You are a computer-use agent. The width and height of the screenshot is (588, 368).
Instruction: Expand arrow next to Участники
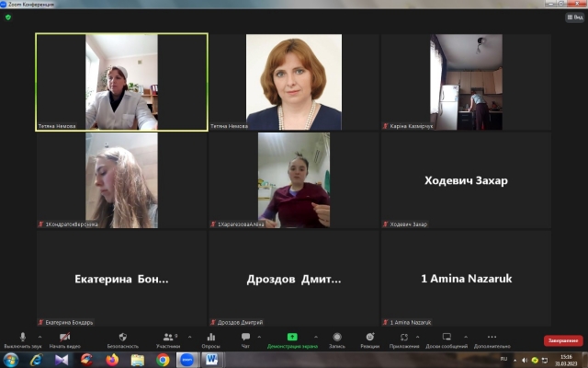(x=189, y=337)
